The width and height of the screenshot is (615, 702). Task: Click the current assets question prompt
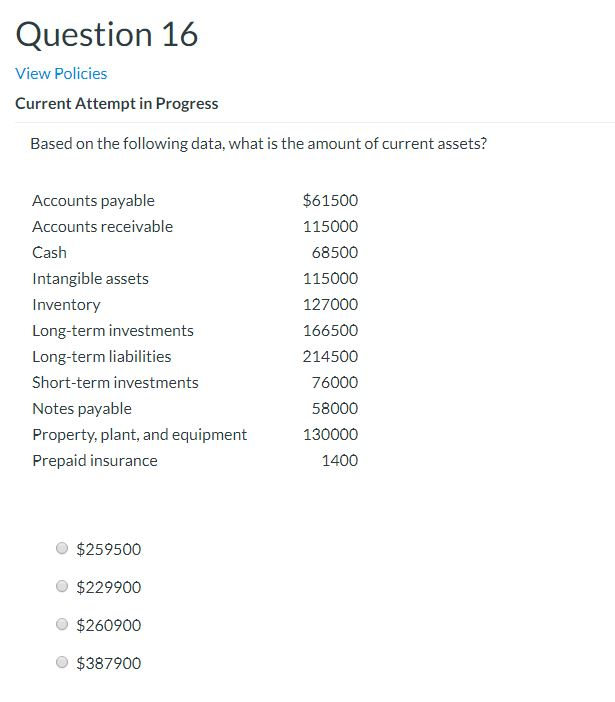click(258, 144)
